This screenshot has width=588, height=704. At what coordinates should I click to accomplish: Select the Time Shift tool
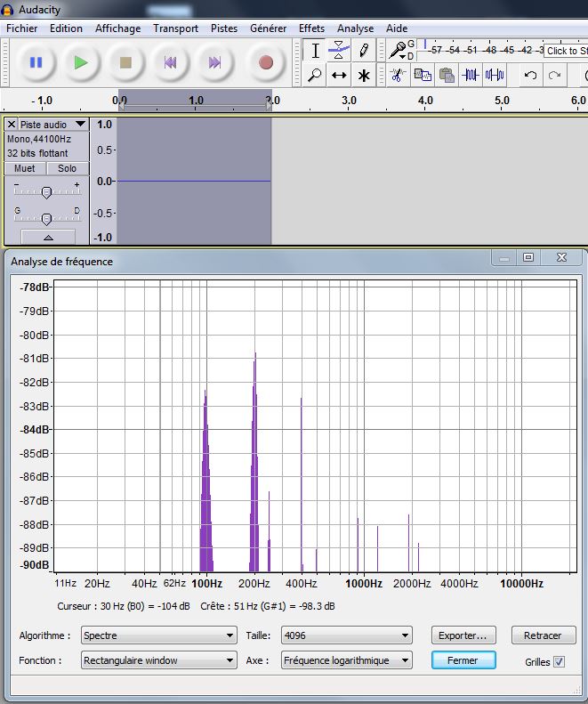(x=339, y=76)
